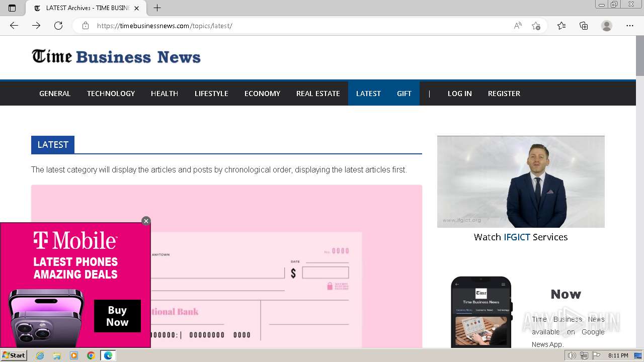Open browser Collections
The height and width of the screenshot is (362, 644).
[x=584, y=26]
